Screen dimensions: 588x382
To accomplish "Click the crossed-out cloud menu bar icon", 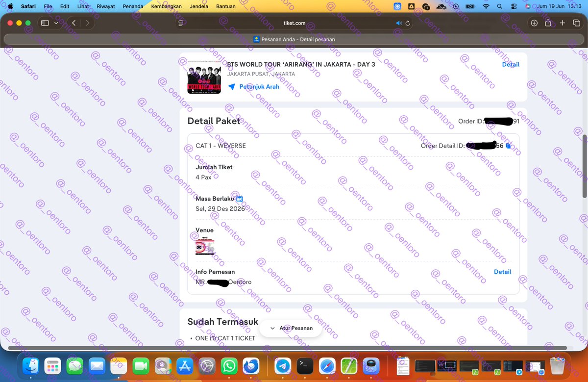I will click(x=441, y=6).
